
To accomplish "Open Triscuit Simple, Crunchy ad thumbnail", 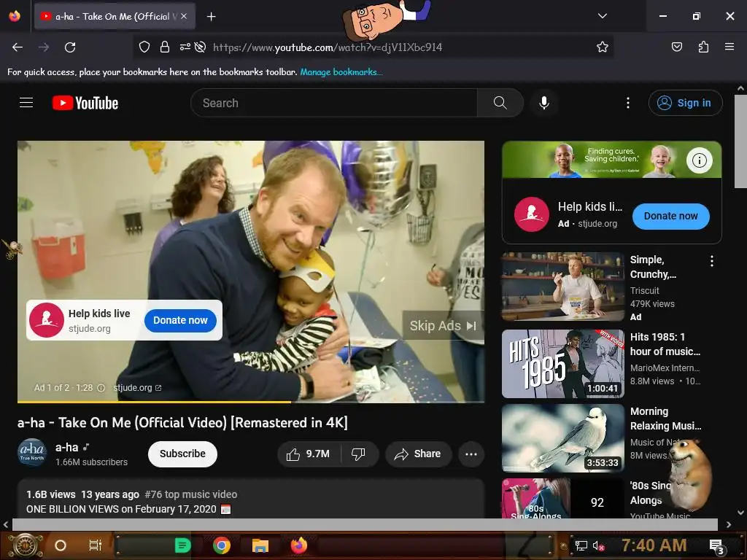I will tap(562, 286).
